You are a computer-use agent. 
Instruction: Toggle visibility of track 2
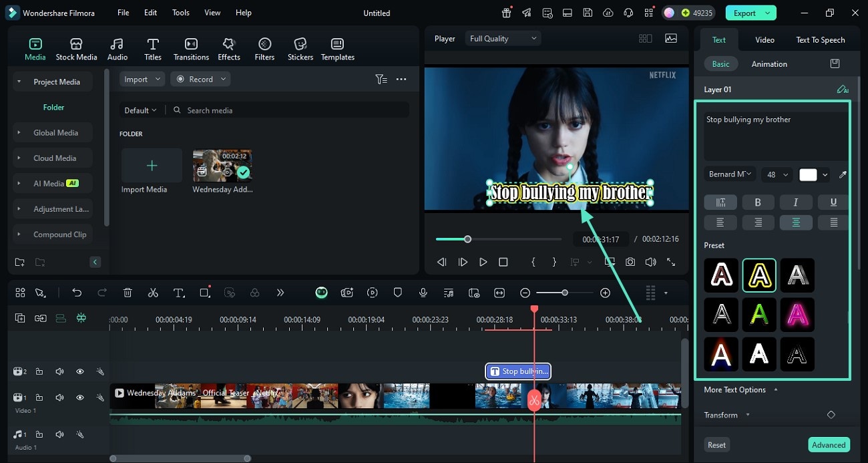79,371
